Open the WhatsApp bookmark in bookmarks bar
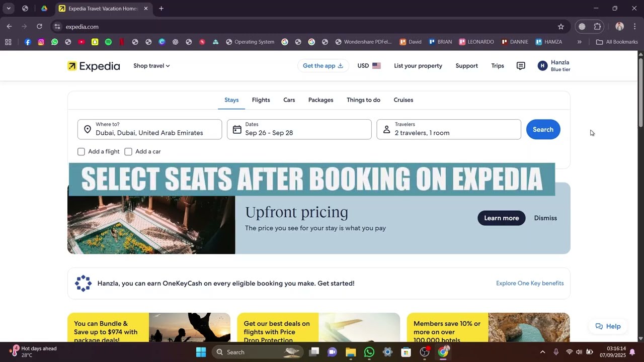The width and height of the screenshot is (644, 362). (54, 42)
